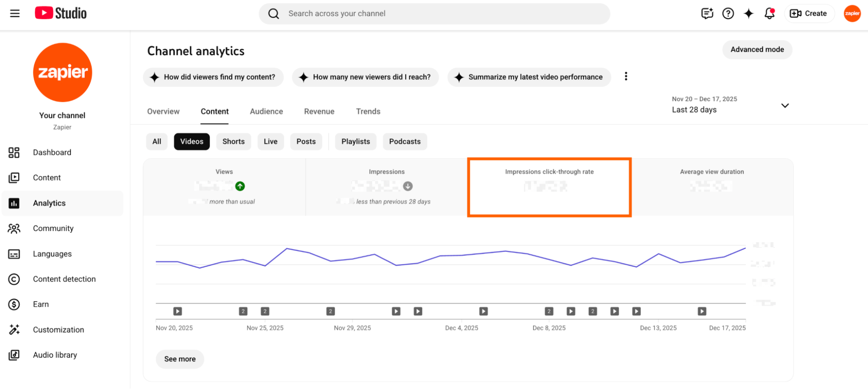Click the Community sidebar icon
The height and width of the screenshot is (389, 868).
14,228
